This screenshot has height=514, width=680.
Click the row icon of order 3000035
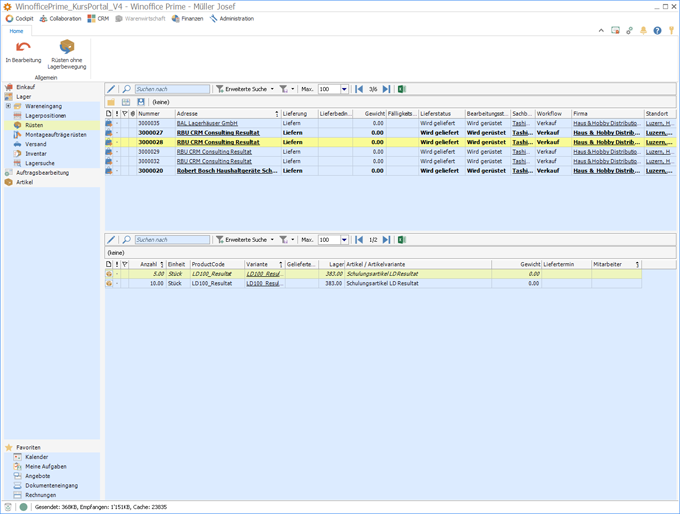click(x=108, y=123)
